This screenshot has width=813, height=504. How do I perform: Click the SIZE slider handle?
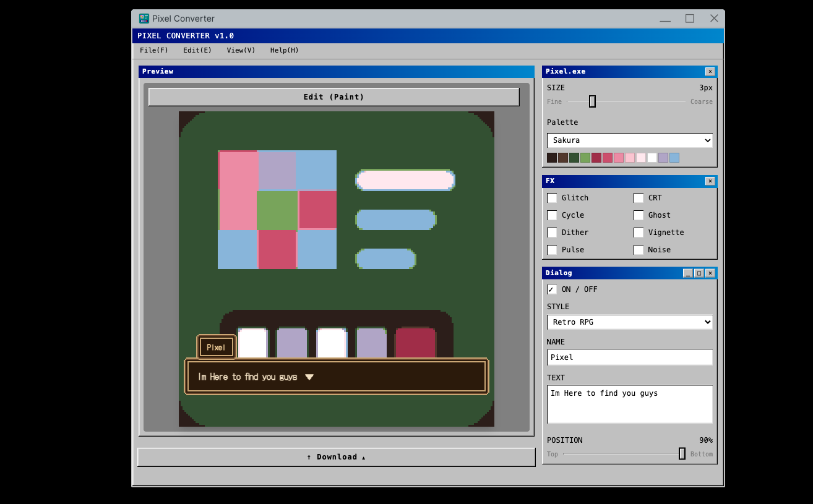[x=592, y=101]
